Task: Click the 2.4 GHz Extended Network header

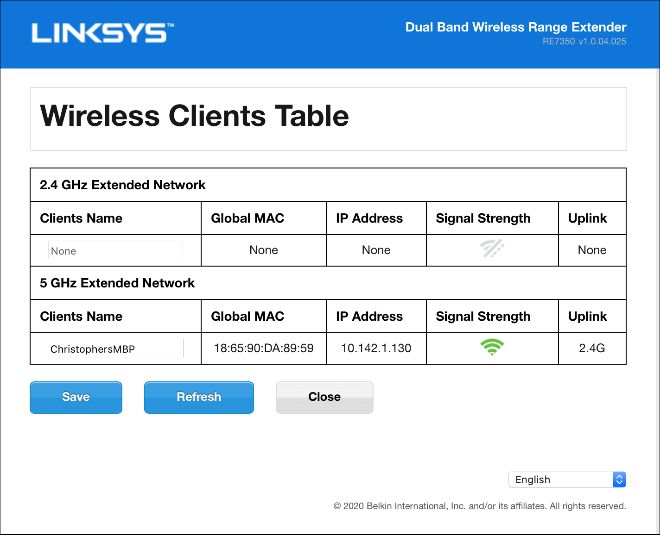Action: [122, 185]
